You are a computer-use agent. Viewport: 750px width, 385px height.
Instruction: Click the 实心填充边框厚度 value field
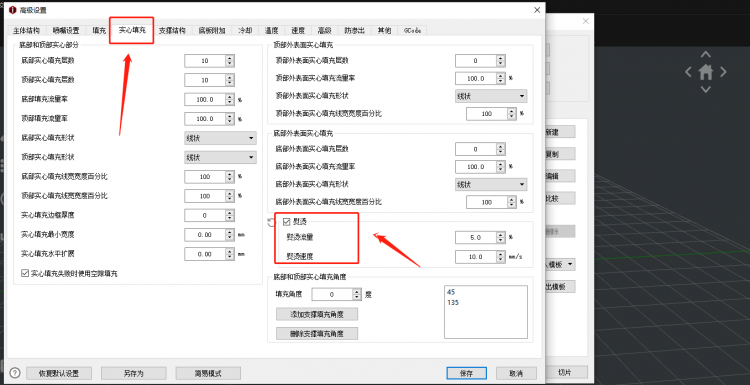coord(205,215)
